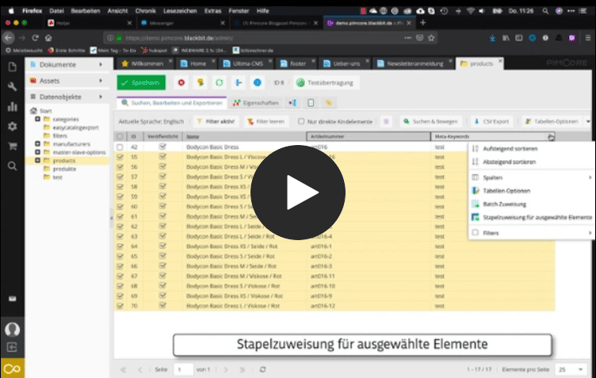Click the green Speichern button

coord(141,83)
